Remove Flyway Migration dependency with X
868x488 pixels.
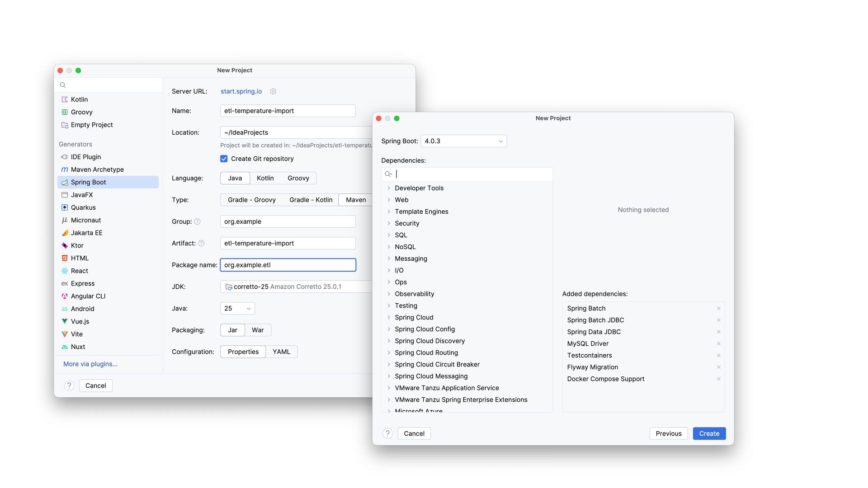coord(718,367)
